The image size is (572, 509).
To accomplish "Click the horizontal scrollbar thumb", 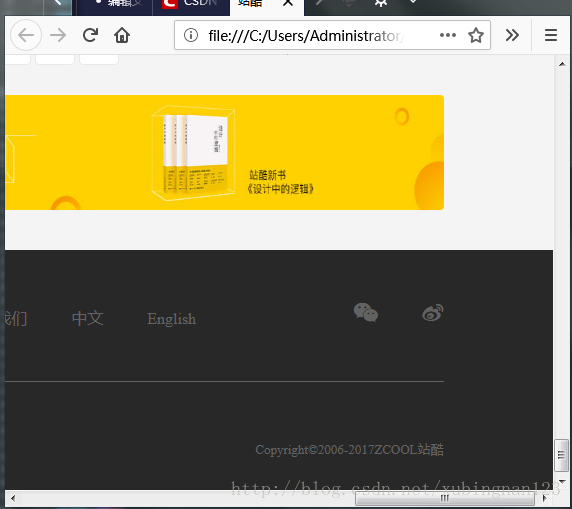I will 445,498.
